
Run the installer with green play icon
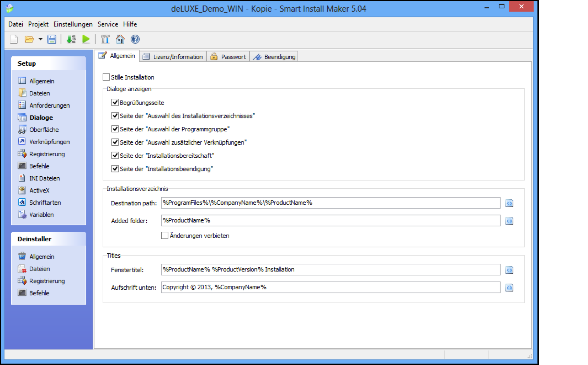pos(86,39)
